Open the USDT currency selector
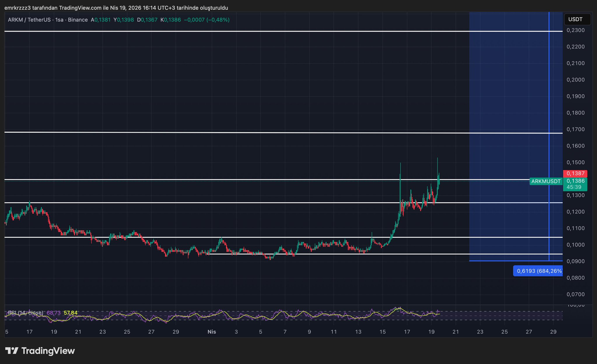The image size is (597, 364). (577, 20)
